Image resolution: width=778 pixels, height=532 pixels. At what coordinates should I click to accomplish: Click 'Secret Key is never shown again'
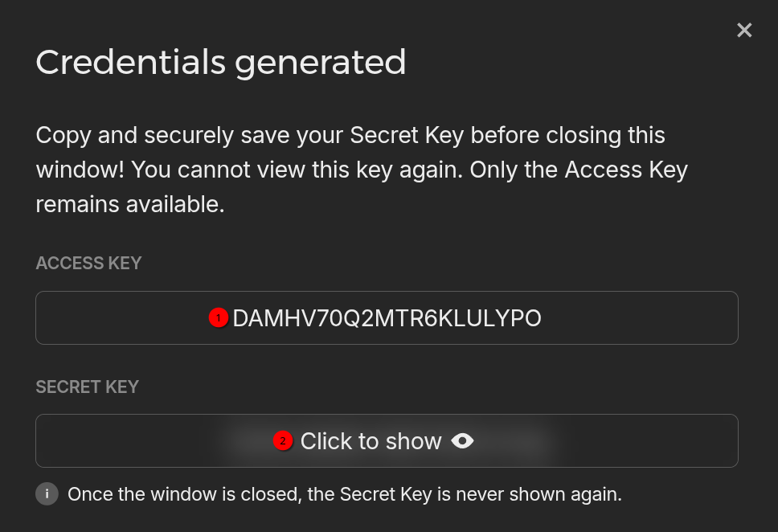click(481, 494)
